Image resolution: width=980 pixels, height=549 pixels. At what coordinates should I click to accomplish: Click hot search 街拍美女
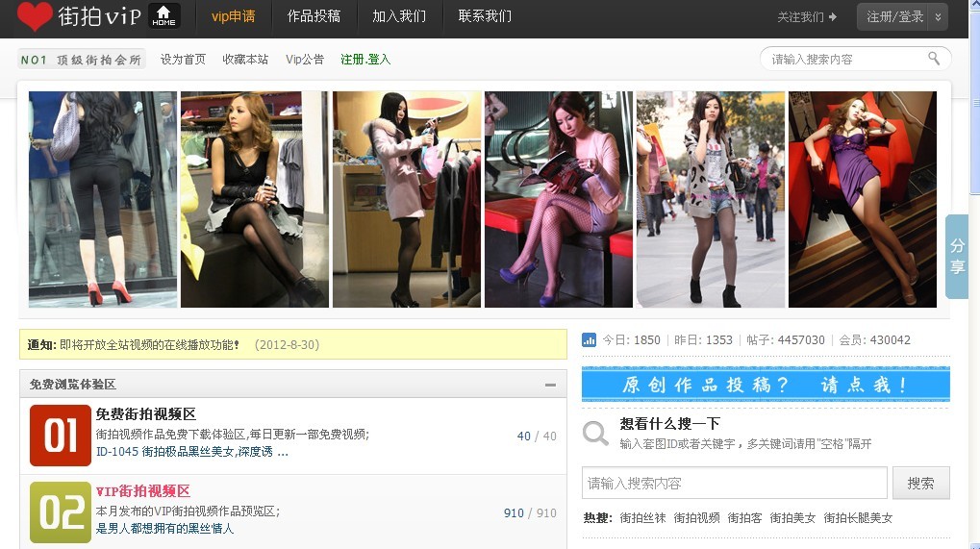tap(792, 518)
